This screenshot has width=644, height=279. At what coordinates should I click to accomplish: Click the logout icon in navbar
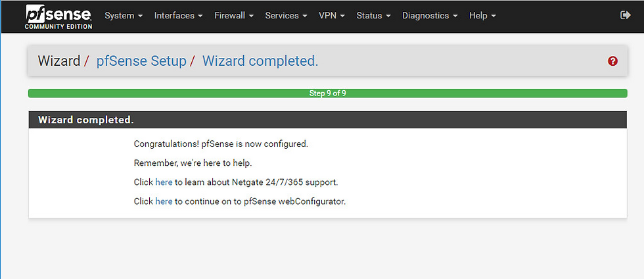coord(625,16)
